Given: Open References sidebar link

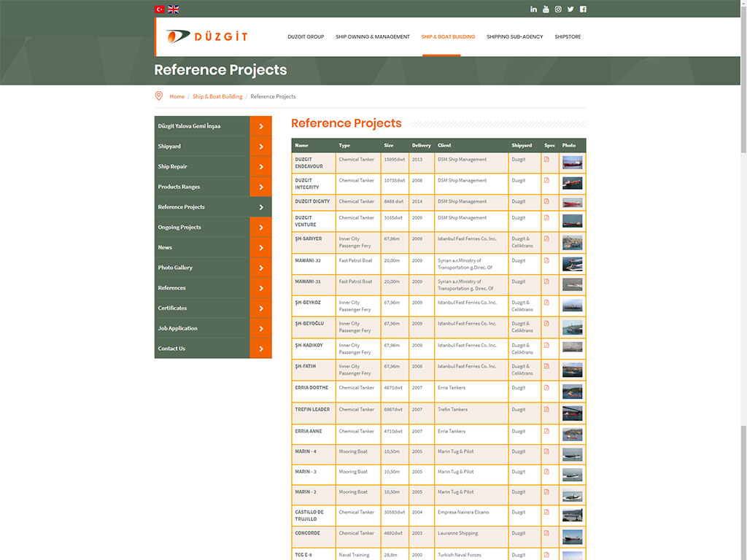Looking at the screenshot, I should click(x=172, y=287).
